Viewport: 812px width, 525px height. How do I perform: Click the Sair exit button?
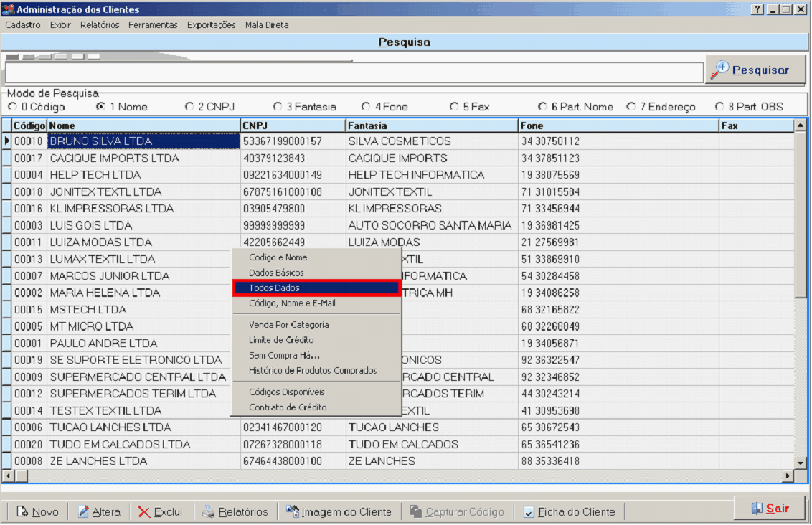769,509
